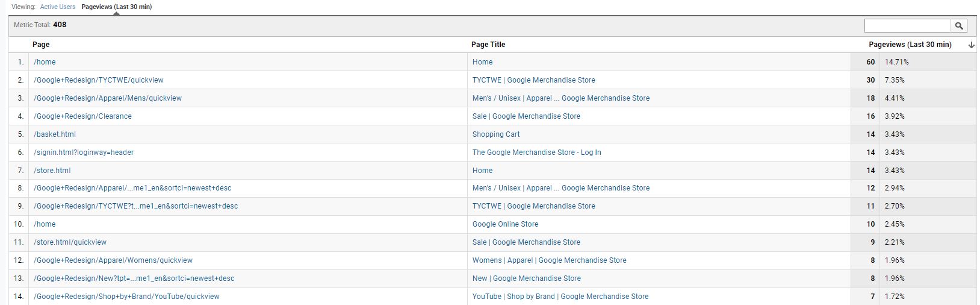Focus the table search input field
The width and height of the screenshot is (980, 305).
tap(907, 25)
